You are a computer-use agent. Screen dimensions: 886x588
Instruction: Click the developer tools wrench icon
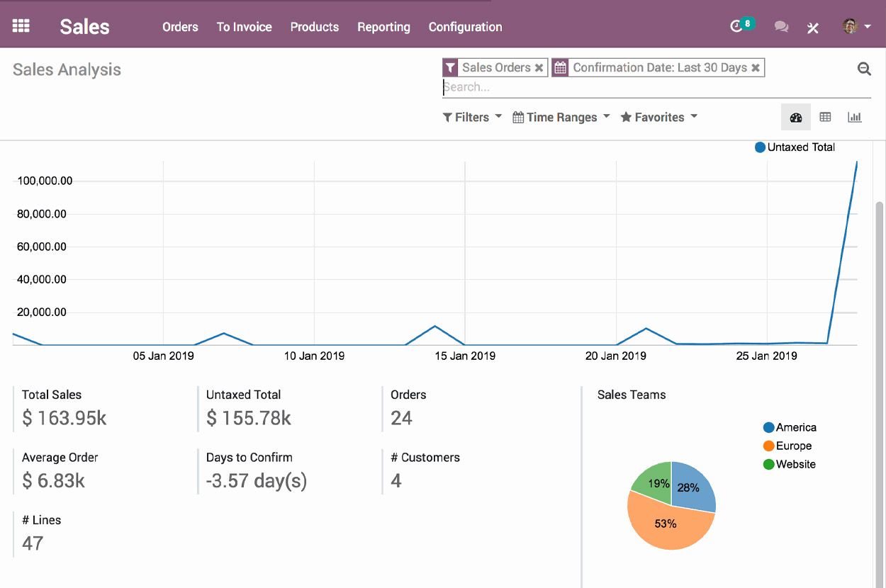click(813, 28)
